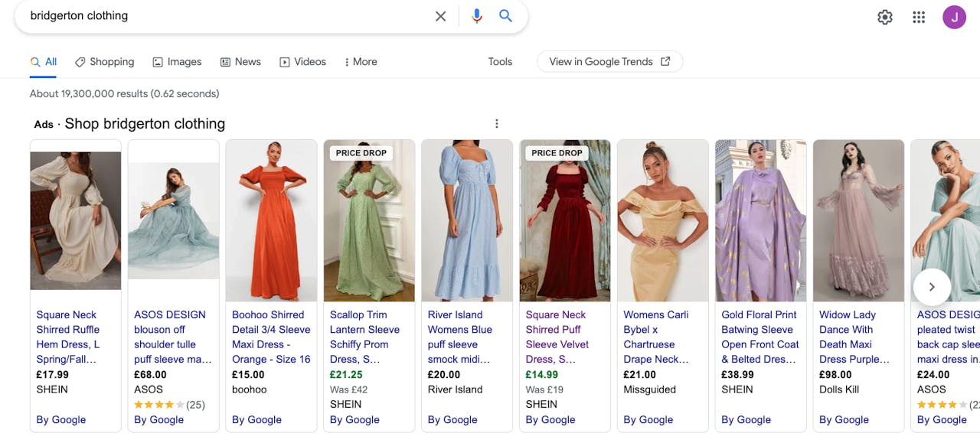This screenshot has height=443, width=980.
Task: Click By Google under the Dolls Kill dress
Action: coord(844,420)
